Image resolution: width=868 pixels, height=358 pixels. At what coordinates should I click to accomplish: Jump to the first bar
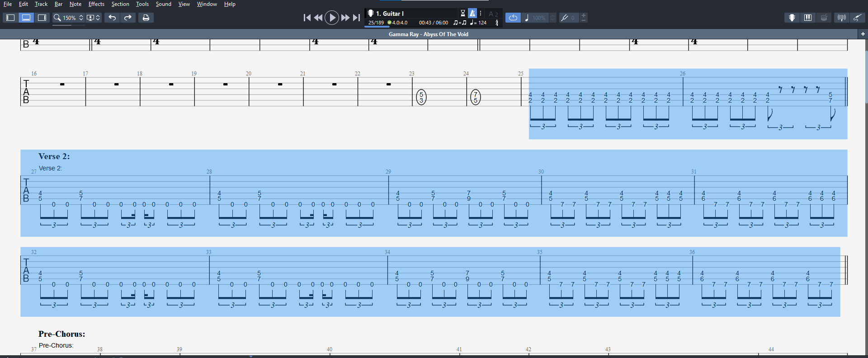tap(307, 18)
